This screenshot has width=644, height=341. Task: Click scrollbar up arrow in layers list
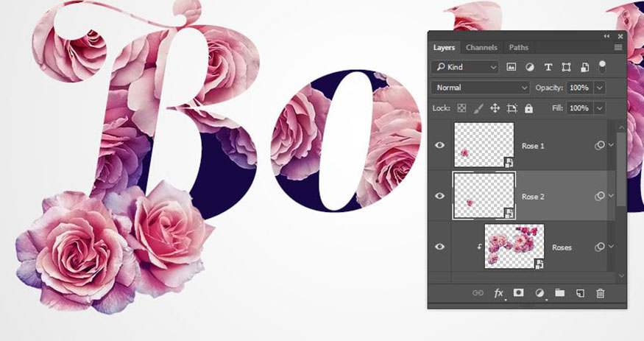(621, 127)
